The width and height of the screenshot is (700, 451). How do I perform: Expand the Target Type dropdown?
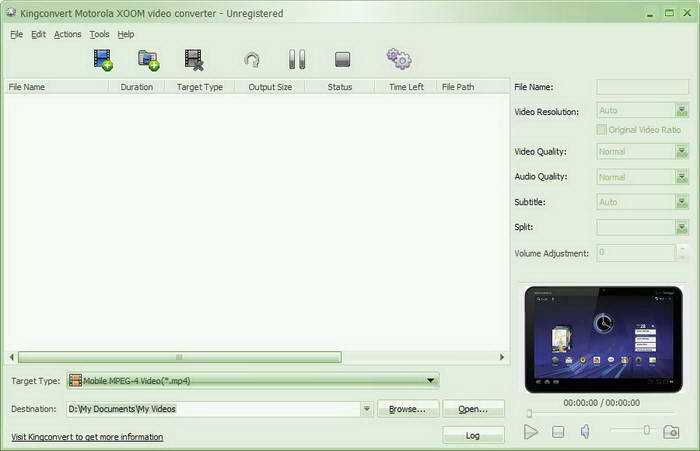click(431, 380)
